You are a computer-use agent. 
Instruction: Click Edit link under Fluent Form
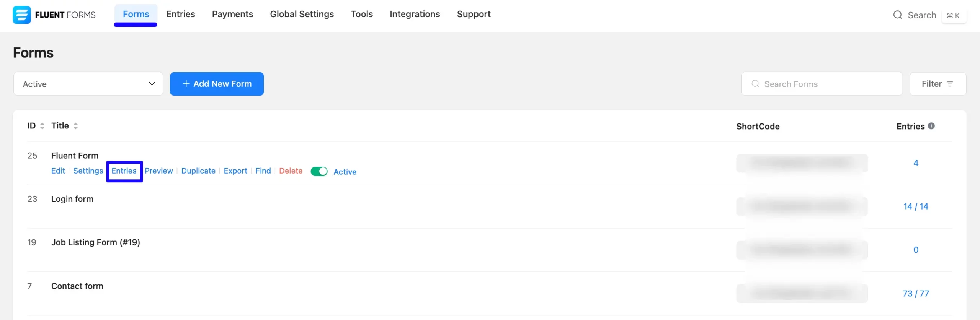click(58, 171)
